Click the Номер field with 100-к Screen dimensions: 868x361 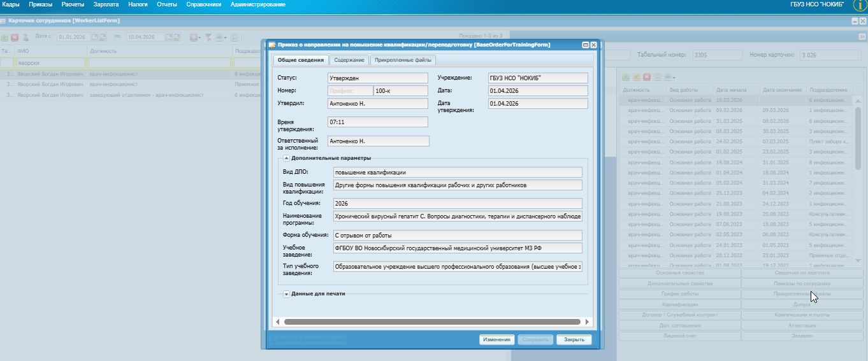[x=401, y=91]
